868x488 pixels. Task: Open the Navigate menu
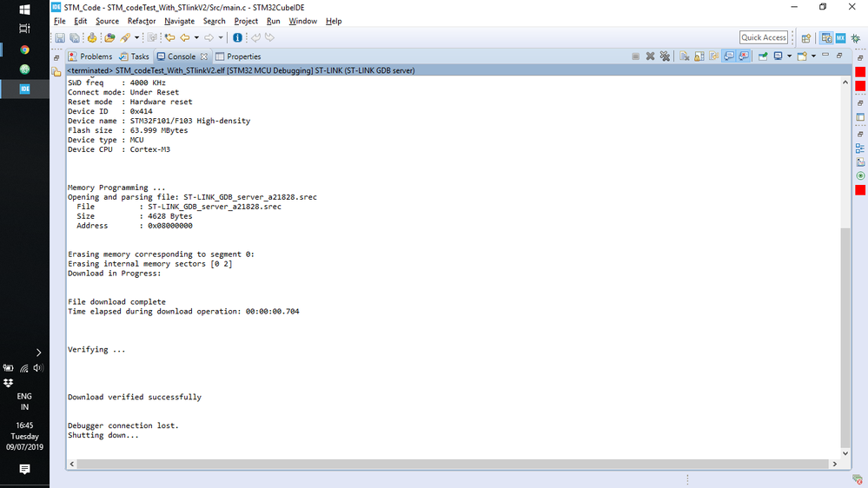click(179, 21)
